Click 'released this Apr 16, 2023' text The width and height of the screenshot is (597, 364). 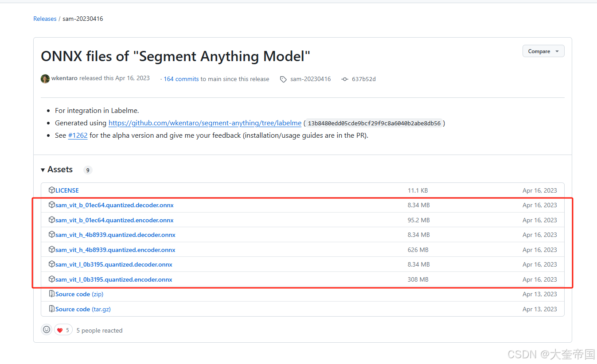[114, 78]
